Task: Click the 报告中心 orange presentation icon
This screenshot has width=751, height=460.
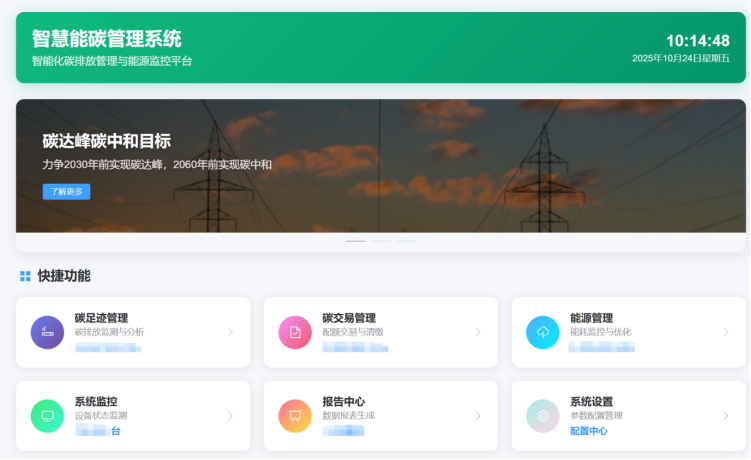Action: coord(295,416)
